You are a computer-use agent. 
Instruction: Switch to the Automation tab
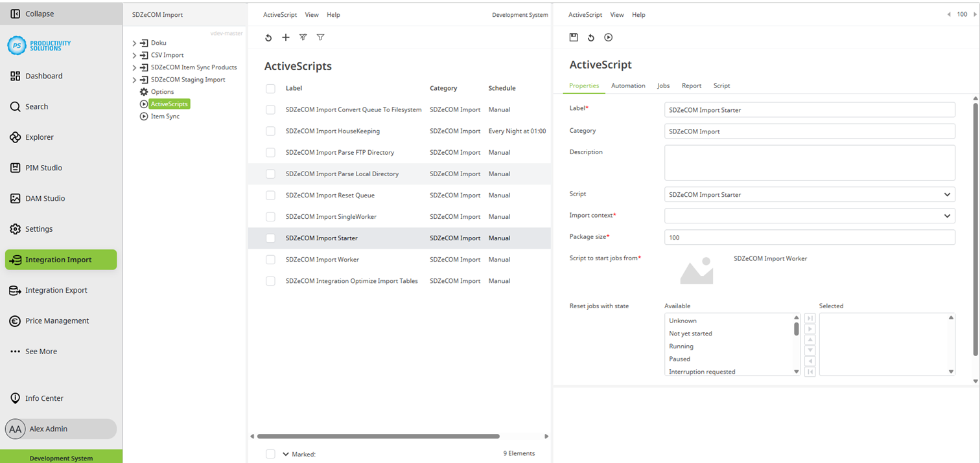pos(628,85)
